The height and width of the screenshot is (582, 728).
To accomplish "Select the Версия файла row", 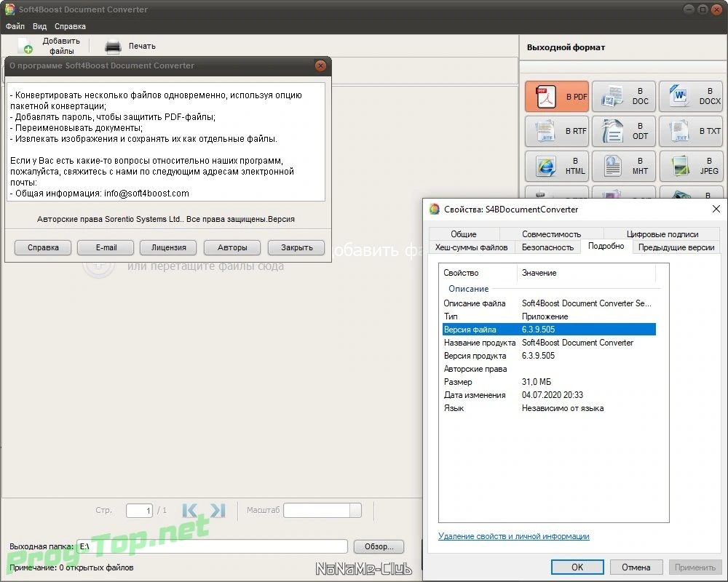I will 549,330.
